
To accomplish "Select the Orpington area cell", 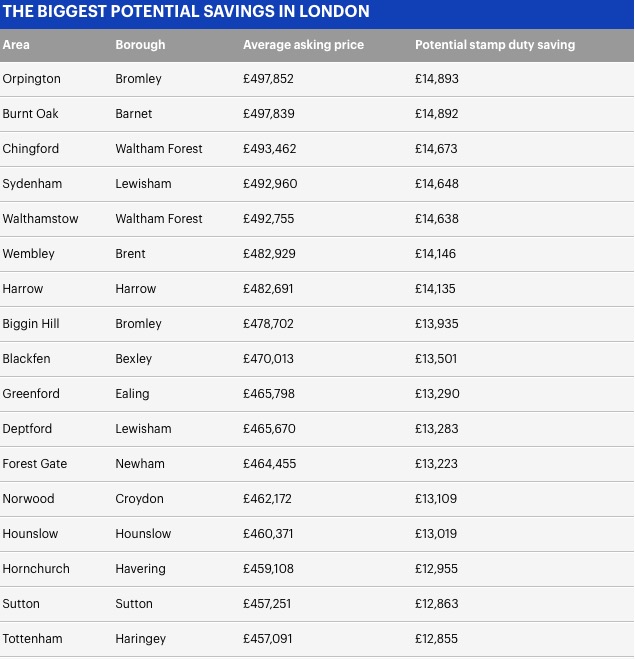I will (x=32, y=79).
